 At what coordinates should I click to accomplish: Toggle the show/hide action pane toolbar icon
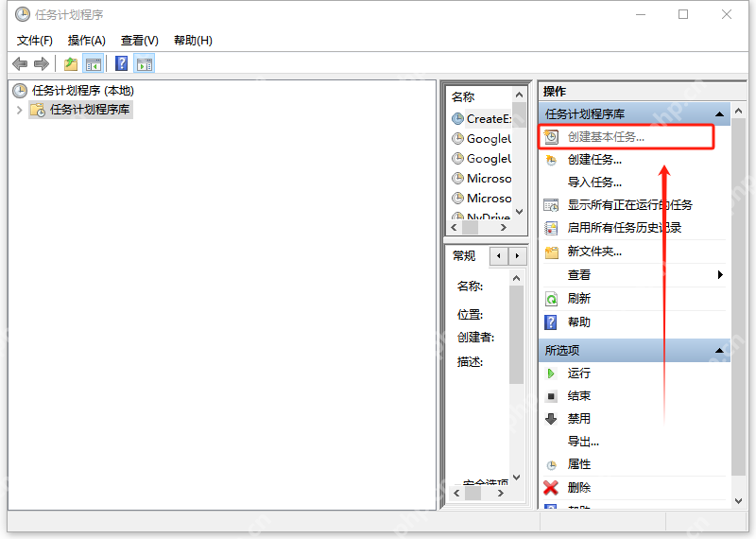coord(145,63)
